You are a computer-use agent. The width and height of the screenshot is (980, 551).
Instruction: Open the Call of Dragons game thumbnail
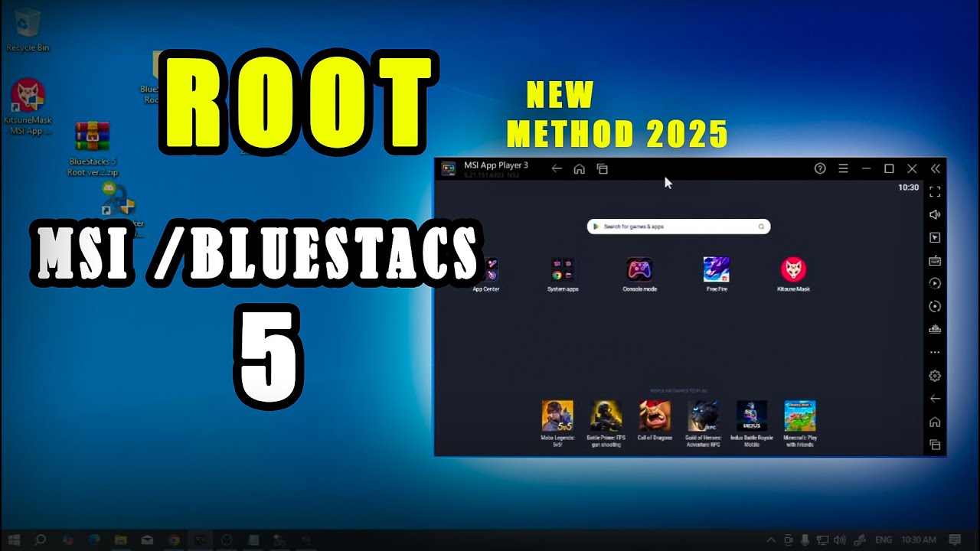pyautogui.click(x=655, y=416)
